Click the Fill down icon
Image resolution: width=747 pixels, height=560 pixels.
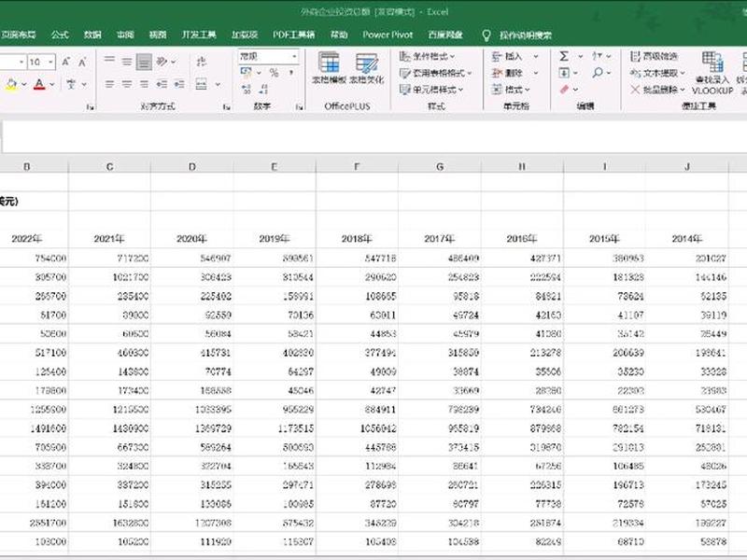(x=564, y=73)
